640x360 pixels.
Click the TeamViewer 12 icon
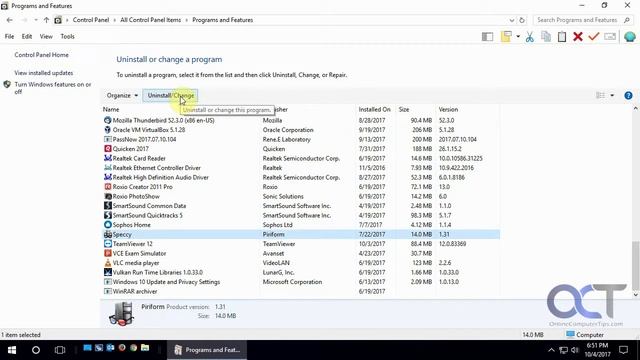[108, 244]
